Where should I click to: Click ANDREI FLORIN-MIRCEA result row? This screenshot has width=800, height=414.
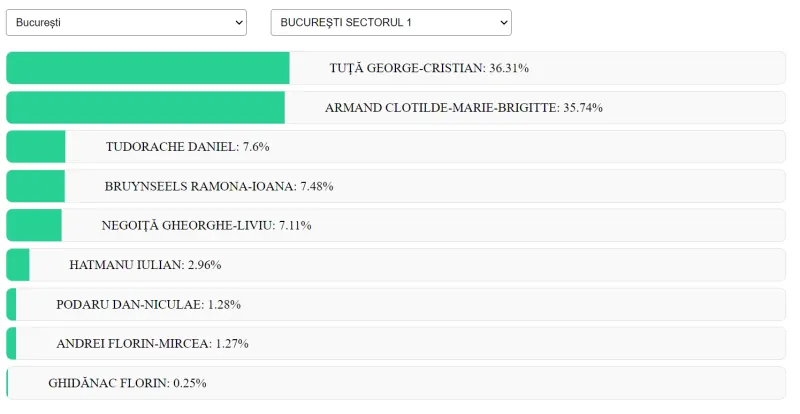[396, 344]
